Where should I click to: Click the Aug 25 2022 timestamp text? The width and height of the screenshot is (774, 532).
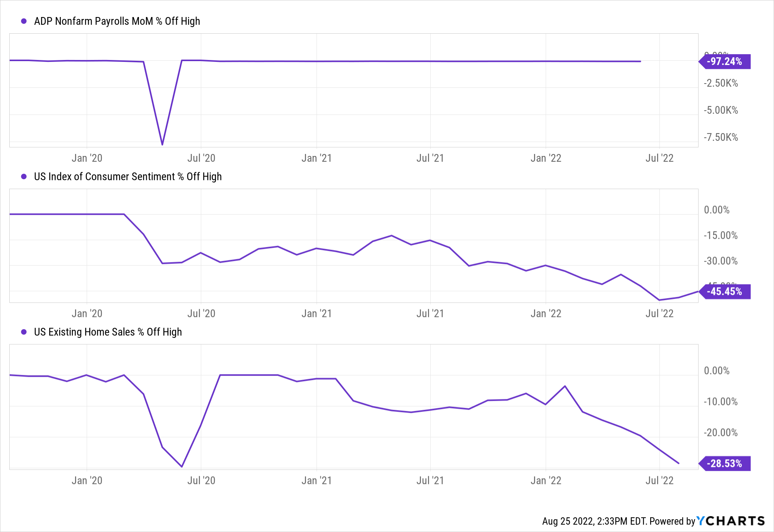tap(594, 521)
